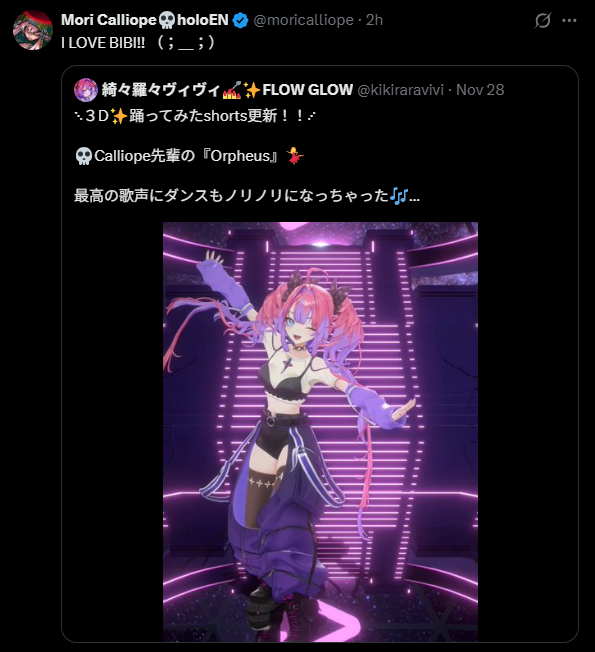Open the @kikiraravivi handle
595x652 pixels.
coord(400,90)
